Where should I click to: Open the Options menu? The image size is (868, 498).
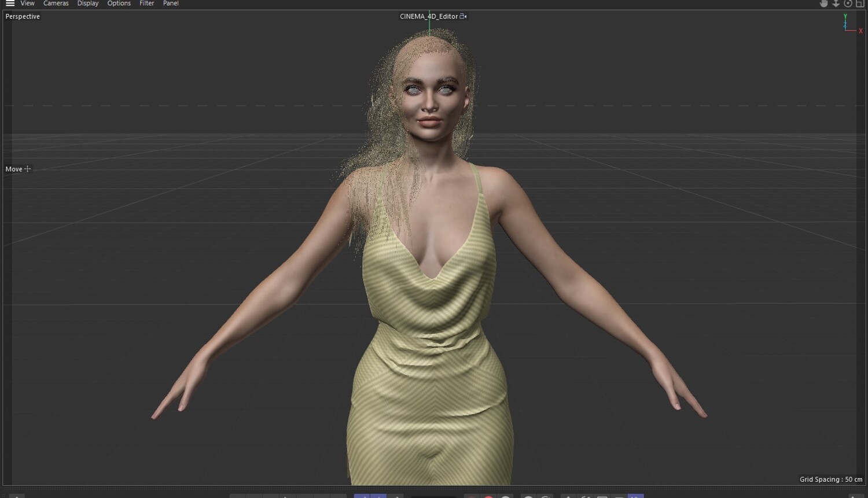(x=119, y=3)
